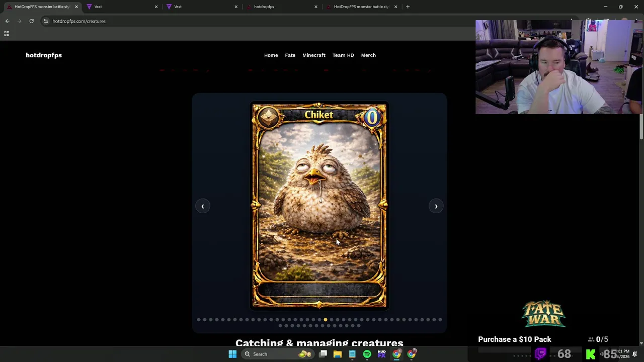Viewport: 644px width, 362px height.
Task: Close the first HotDropFPS monster battle tab
Action: [x=76, y=7]
